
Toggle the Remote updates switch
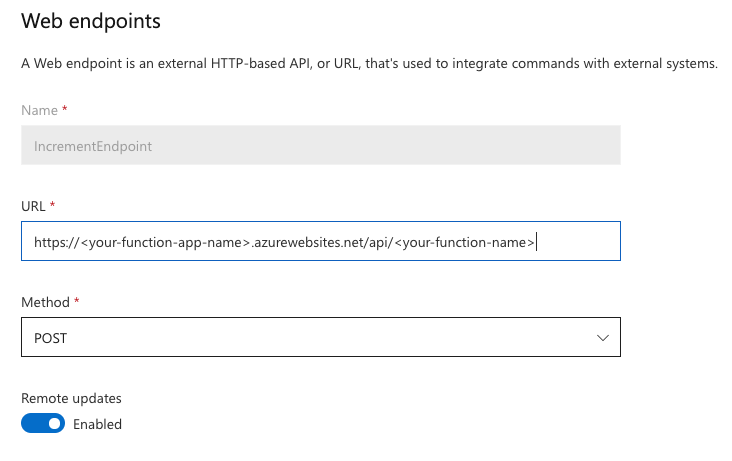click(42, 423)
